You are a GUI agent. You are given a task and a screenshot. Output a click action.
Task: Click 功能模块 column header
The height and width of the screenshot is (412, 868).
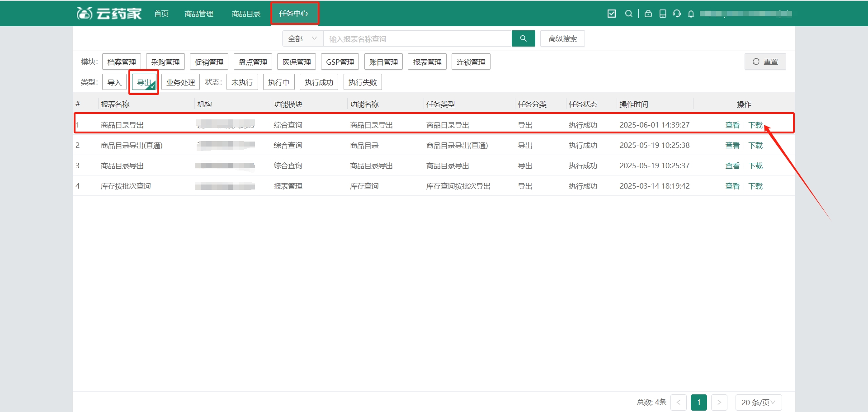pyautogui.click(x=288, y=104)
